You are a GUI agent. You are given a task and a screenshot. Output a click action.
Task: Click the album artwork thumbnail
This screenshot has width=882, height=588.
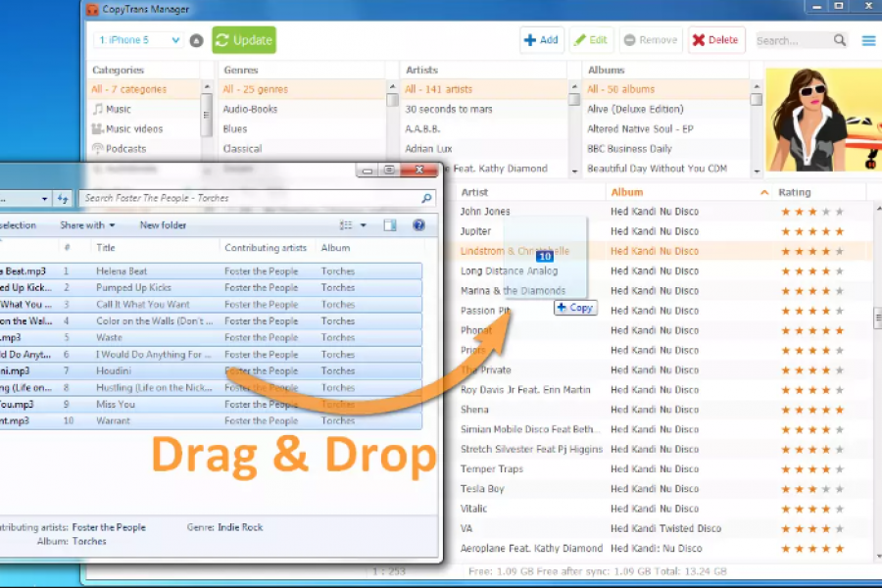(823, 120)
